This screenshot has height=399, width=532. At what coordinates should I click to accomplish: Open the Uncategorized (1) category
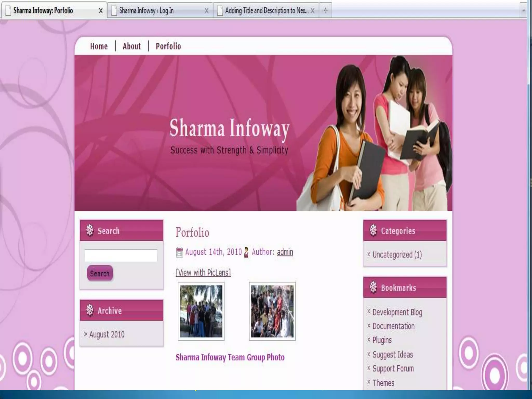tap(397, 255)
